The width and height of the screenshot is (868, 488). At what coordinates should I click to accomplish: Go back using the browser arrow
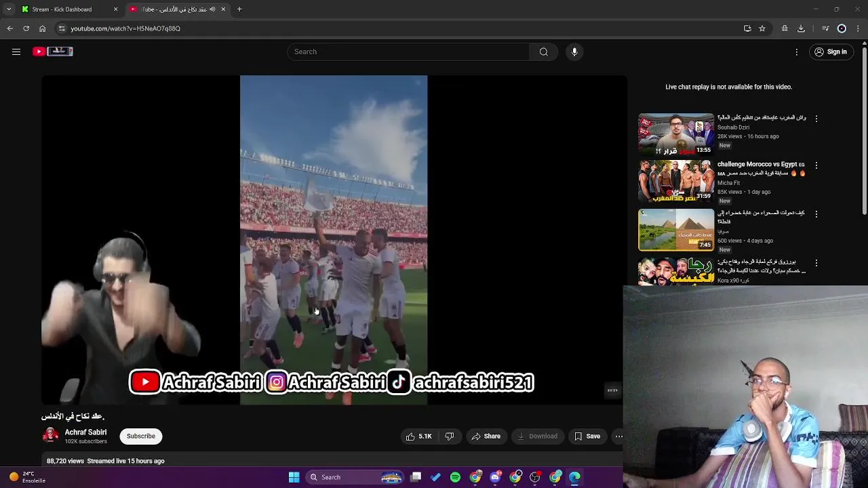pos(9,28)
